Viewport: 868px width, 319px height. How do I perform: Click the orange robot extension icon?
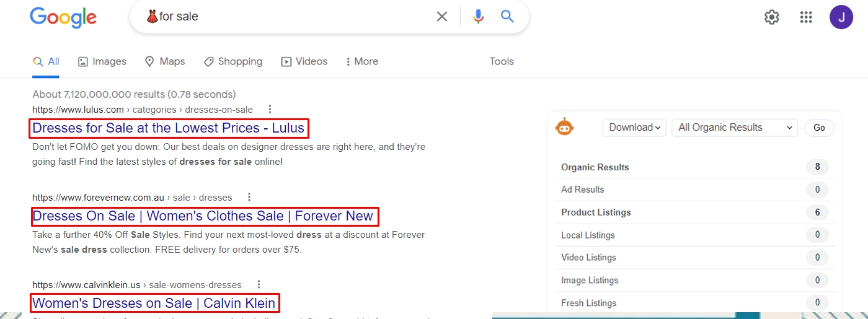pyautogui.click(x=565, y=128)
